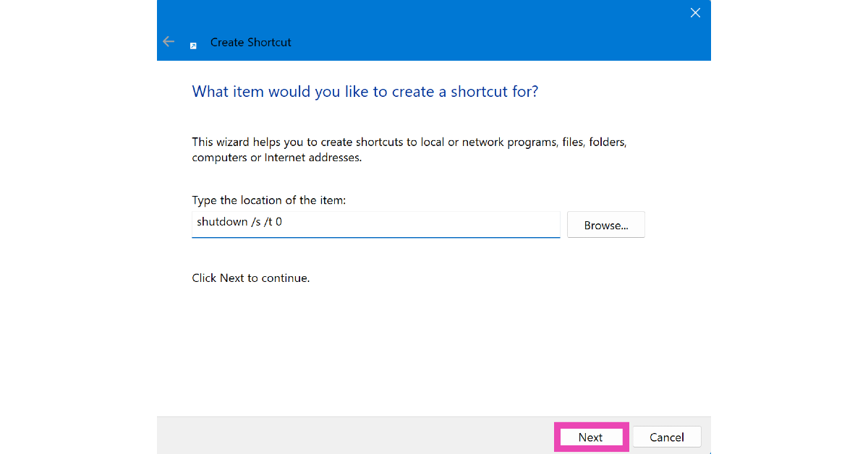Image resolution: width=868 pixels, height=454 pixels.
Task: Click the back arrow in the title bar
Action: pos(169,42)
